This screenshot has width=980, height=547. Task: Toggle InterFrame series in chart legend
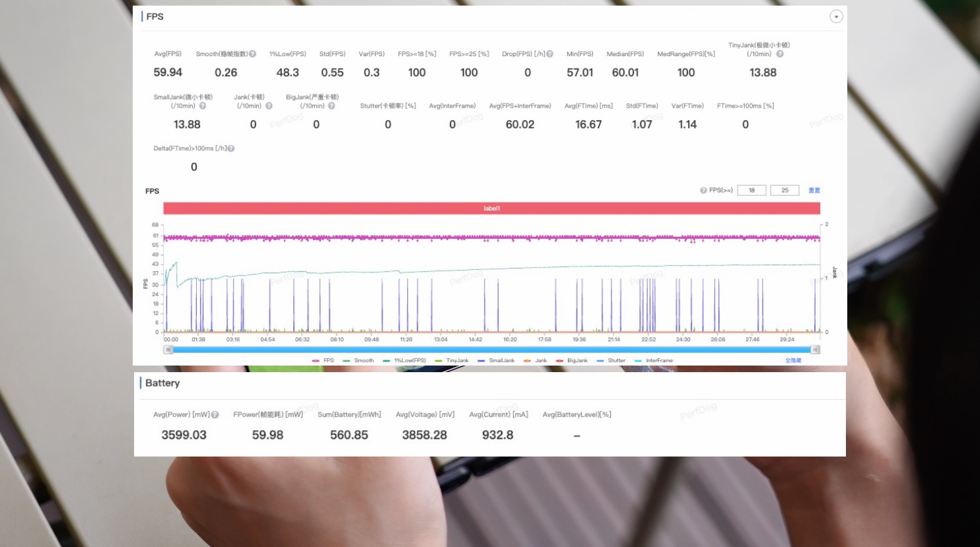[x=654, y=361]
